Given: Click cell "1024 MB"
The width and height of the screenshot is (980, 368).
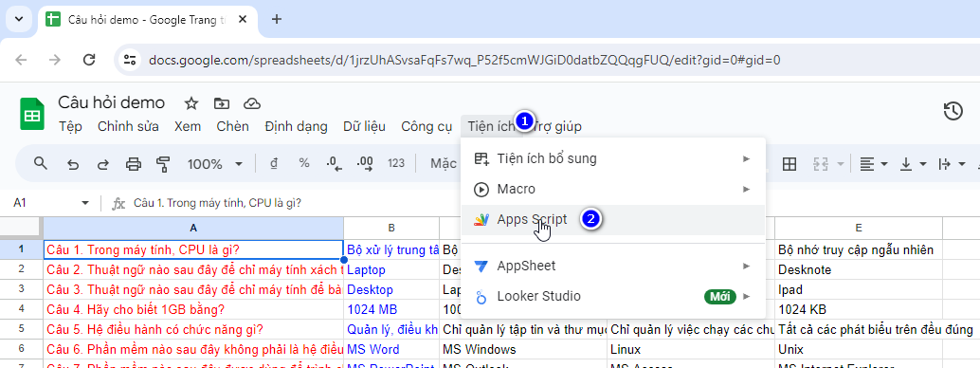Looking at the screenshot, I should (391, 309).
